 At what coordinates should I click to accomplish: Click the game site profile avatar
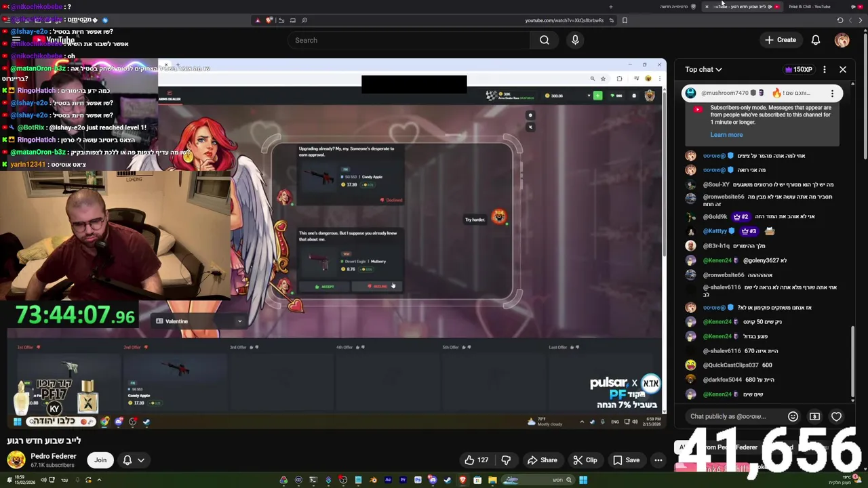[x=650, y=96]
